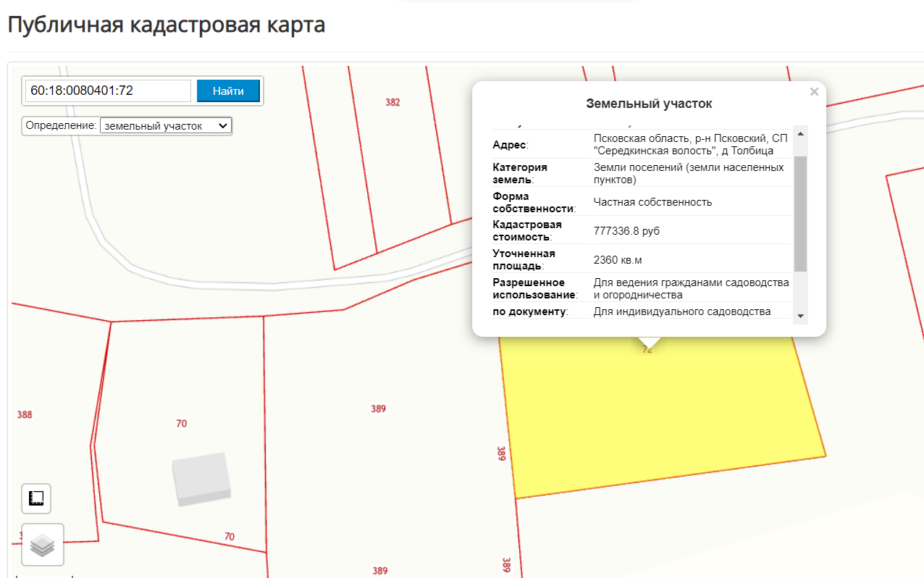Click the по документу value text
This screenshot has width=924, height=578.
[682, 311]
